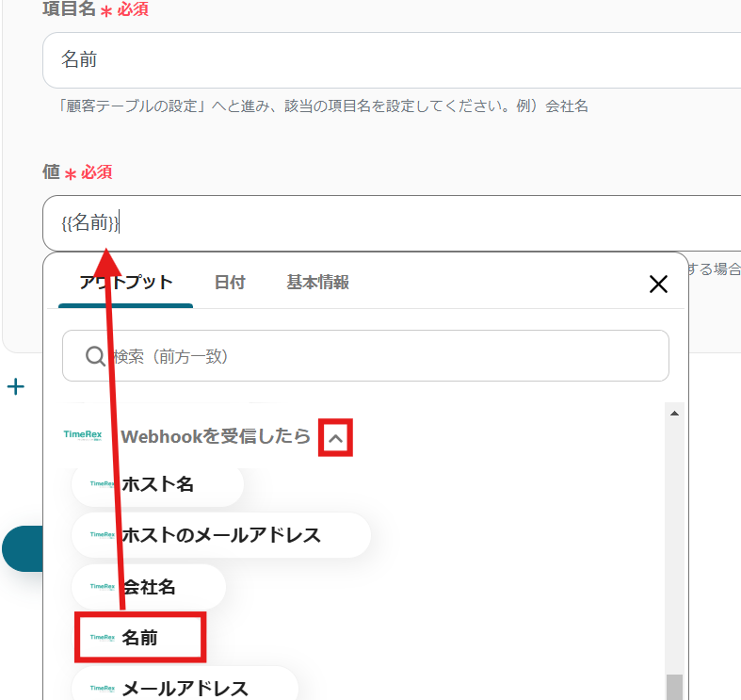Image resolution: width=741 pixels, height=700 pixels.
Task: Click the 「顧客テーブルの設定」 hint text
Action: pyautogui.click(x=323, y=106)
